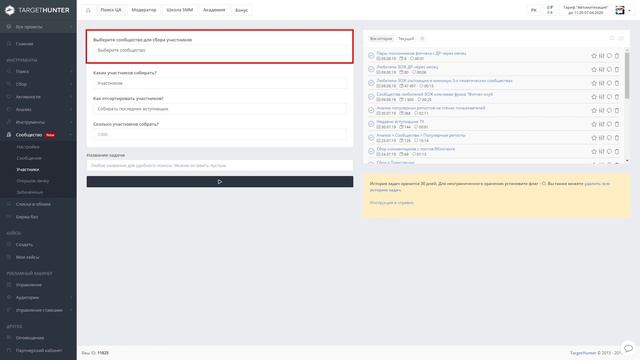Click удалить всю историю задач link
Viewport: 640px width, 360px height.
pyautogui.click(x=490, y=187)
